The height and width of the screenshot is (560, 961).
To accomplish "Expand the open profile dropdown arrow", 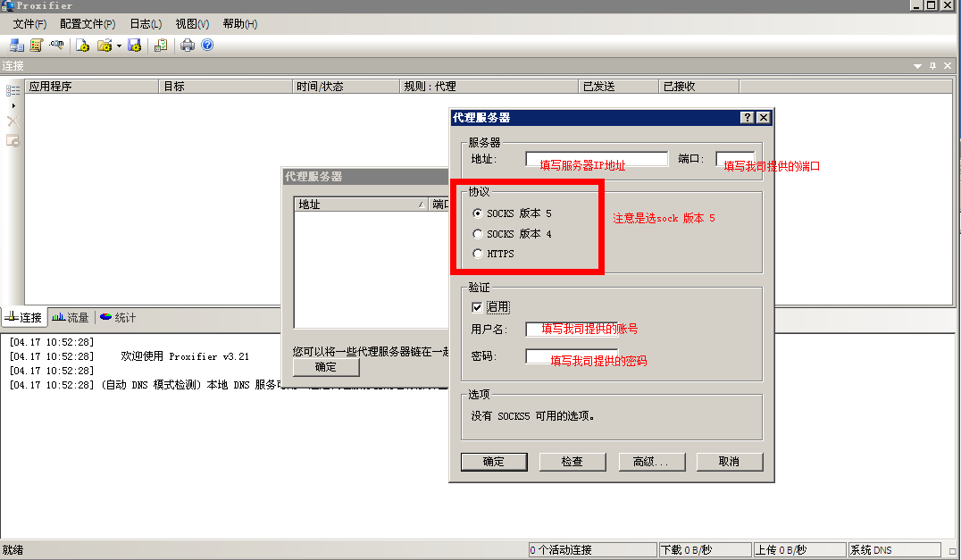I will point(119,46).
